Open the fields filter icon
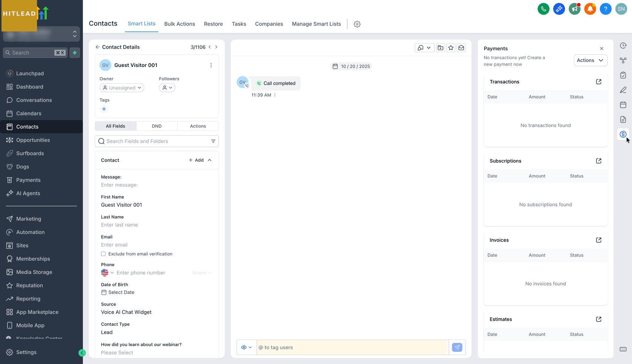The width and height of the screenshot is (632, 364). (213, 141)
